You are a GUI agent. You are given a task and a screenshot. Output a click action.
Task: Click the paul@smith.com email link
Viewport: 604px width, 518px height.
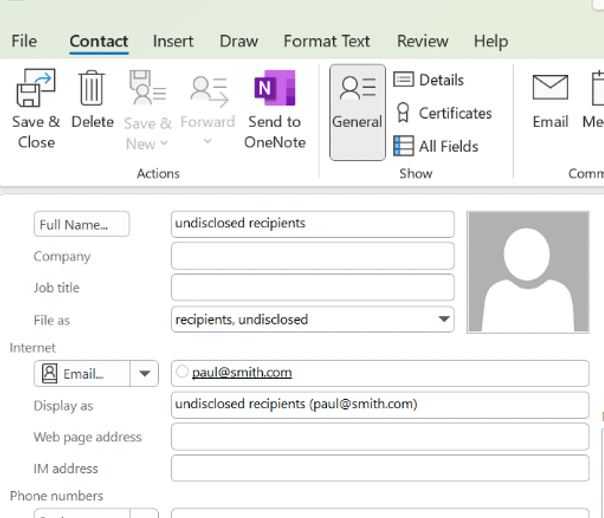242,373
